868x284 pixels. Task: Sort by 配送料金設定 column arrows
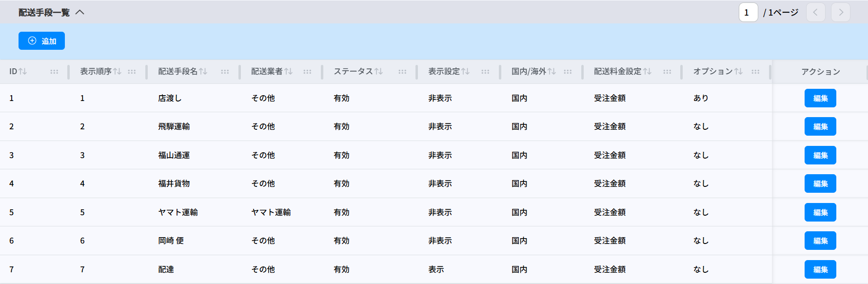[x=647, y=72]
